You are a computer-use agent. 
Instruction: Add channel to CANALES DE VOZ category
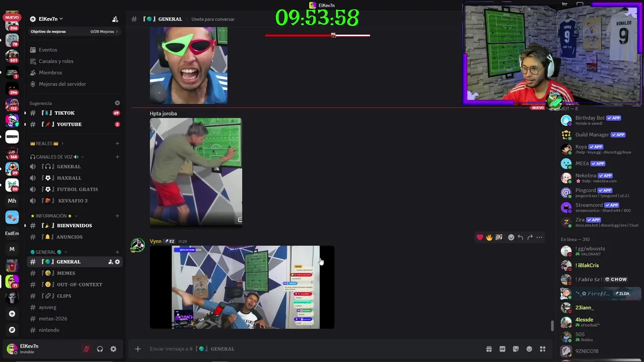tap(117, 157)
